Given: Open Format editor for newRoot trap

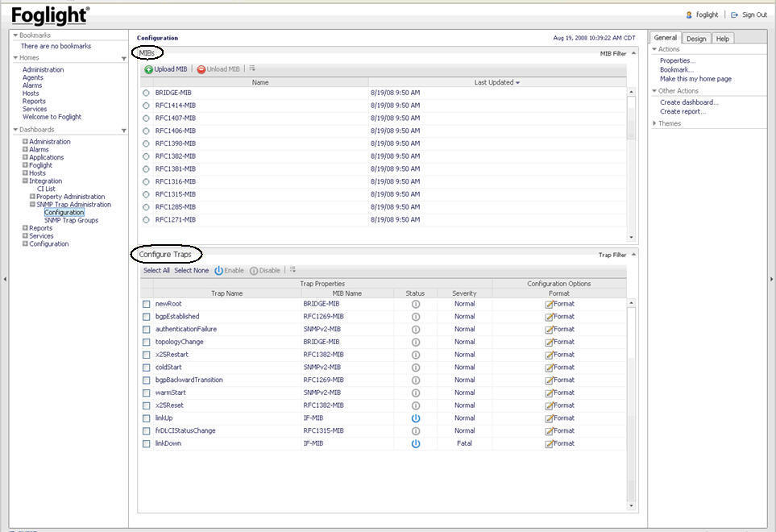Looking at the screenshot, I should [560, 304].
